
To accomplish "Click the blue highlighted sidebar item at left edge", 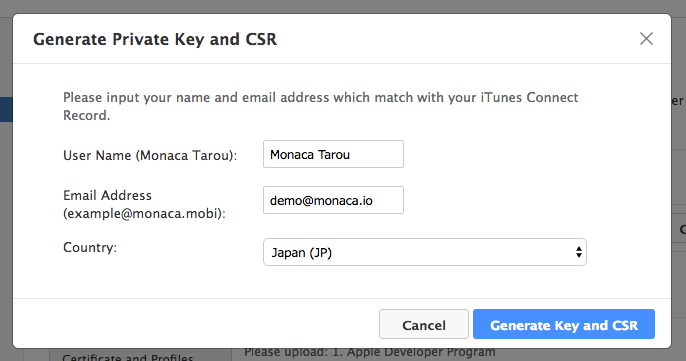I will (x=6, y=109).
